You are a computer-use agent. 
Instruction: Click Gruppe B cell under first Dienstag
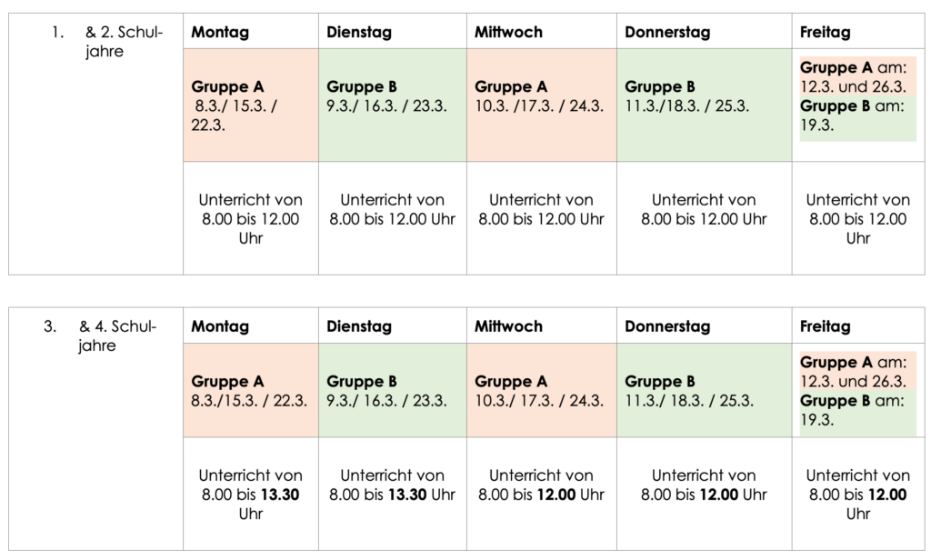393,105
